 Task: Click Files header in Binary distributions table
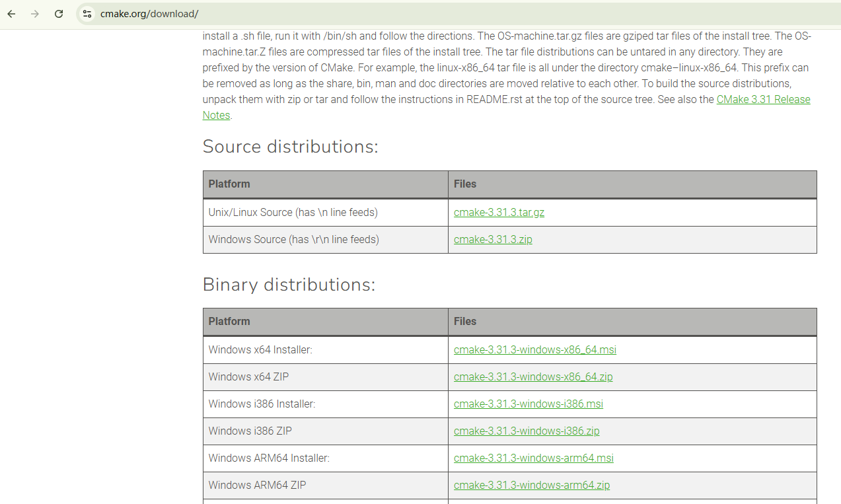[632, 322]
